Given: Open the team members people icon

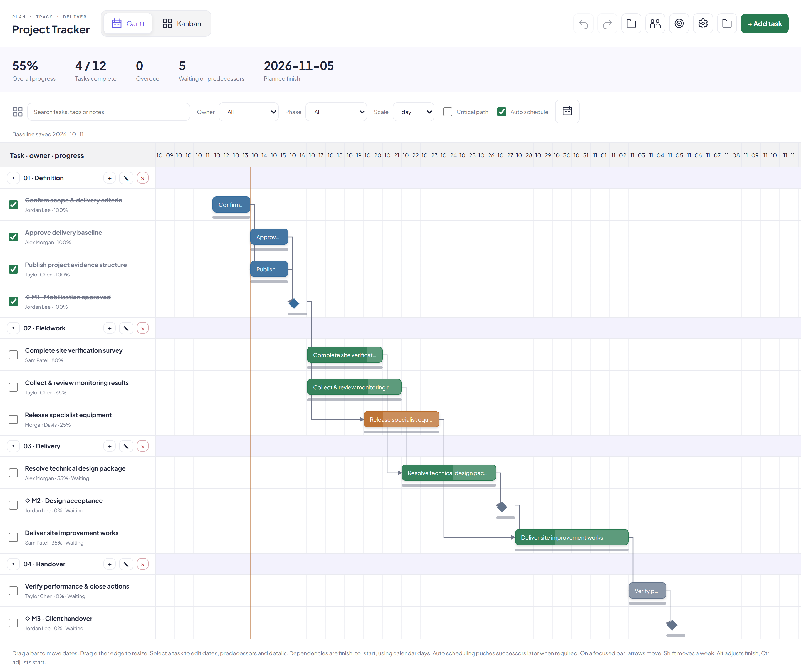Looking at the screenshot, I should tap(655, 24).
